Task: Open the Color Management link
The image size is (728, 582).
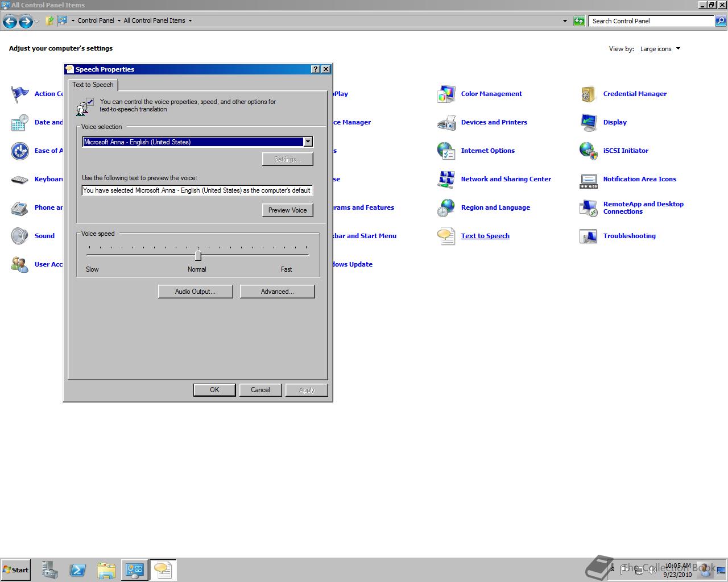Action: click(x=491, y=94)
